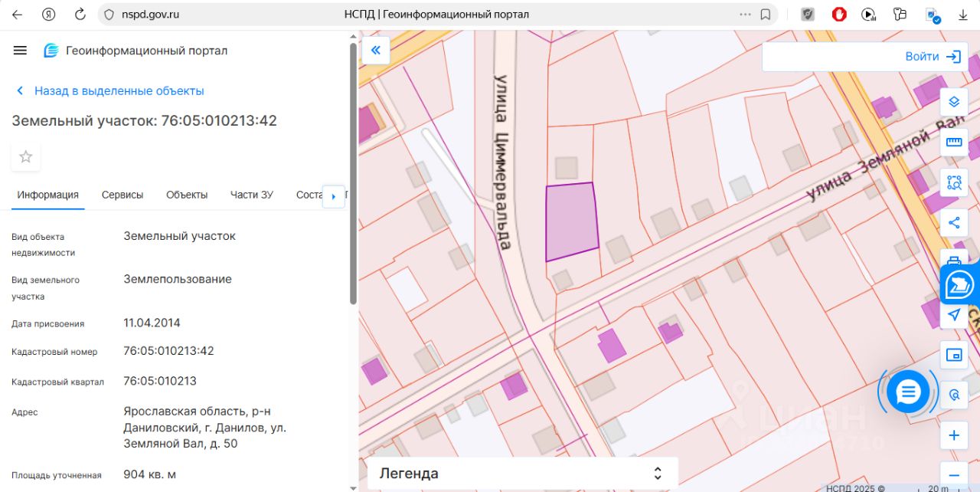Click the share map icon

pos(954,223)
